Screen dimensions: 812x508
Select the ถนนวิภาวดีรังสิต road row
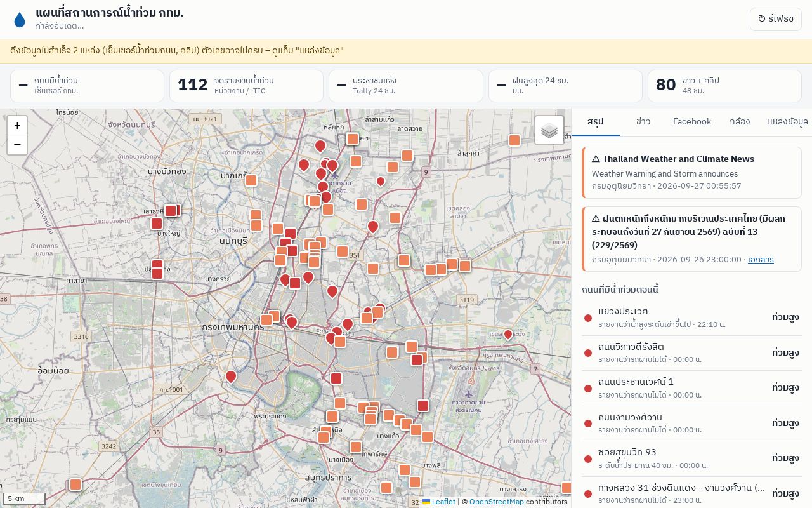coord(691,353)
